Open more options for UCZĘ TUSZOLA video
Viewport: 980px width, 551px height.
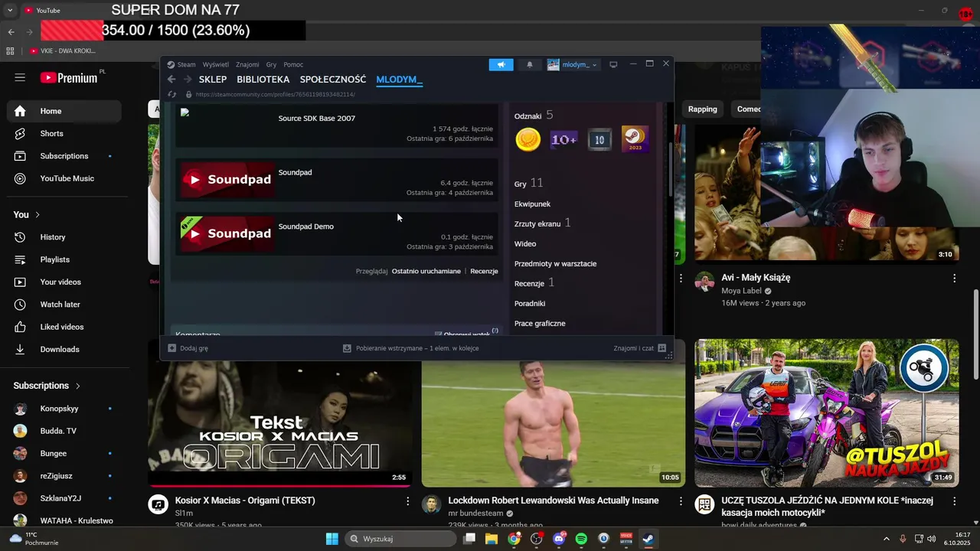(954, 500)
